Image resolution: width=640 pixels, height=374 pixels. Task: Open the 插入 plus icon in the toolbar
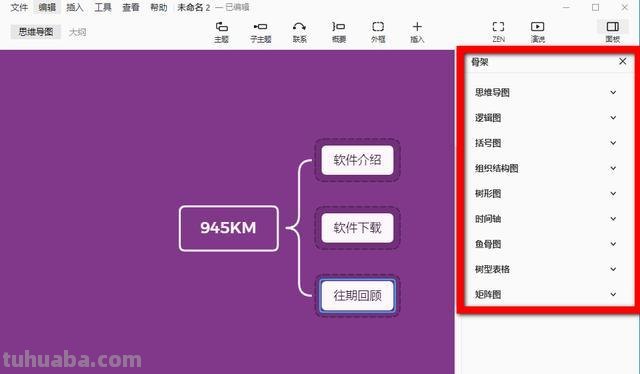pos(417,27)
